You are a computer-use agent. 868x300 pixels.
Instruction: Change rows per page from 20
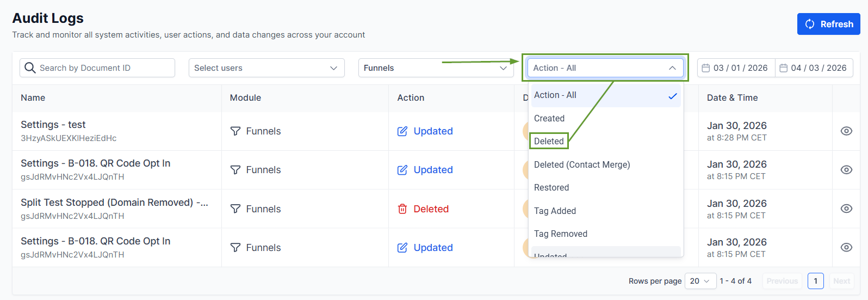point(700,281)
